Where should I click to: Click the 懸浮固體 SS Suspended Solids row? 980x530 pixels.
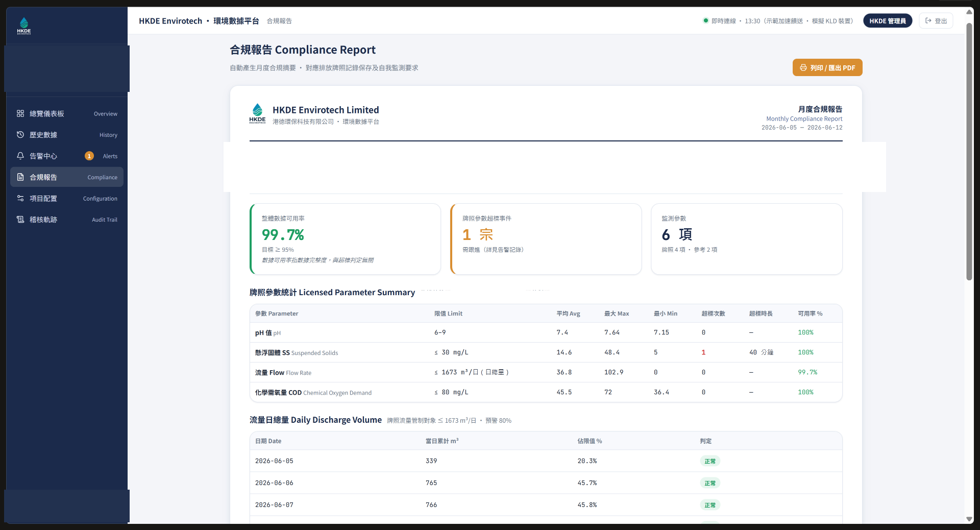click(x=546, y=352)
